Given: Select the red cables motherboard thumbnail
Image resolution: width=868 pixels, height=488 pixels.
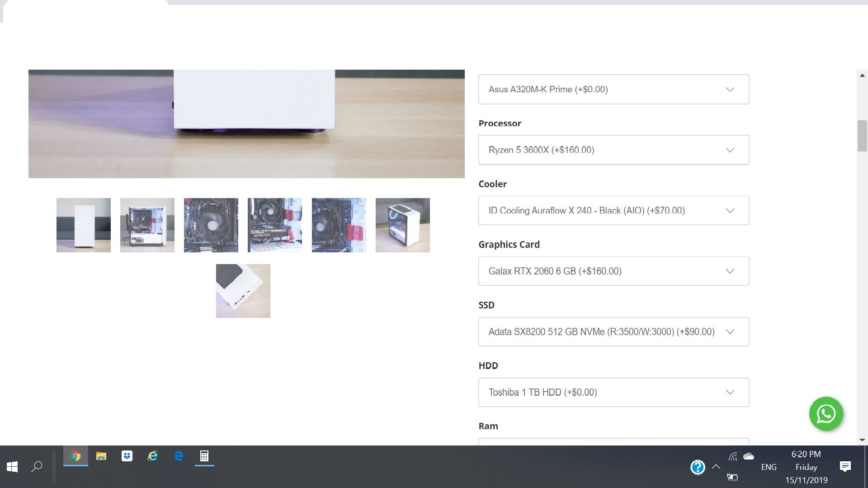Looking at the screenshot, I should (x=339, y=225).
